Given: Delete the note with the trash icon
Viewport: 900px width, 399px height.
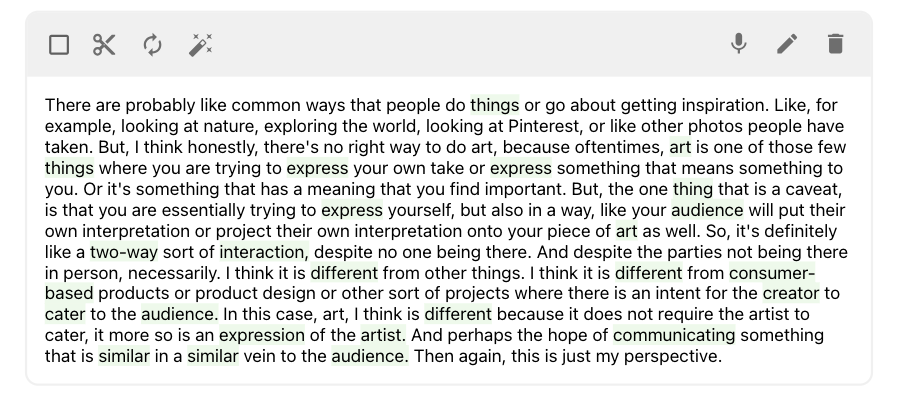Looking at the screenshot, I should 836,44.
